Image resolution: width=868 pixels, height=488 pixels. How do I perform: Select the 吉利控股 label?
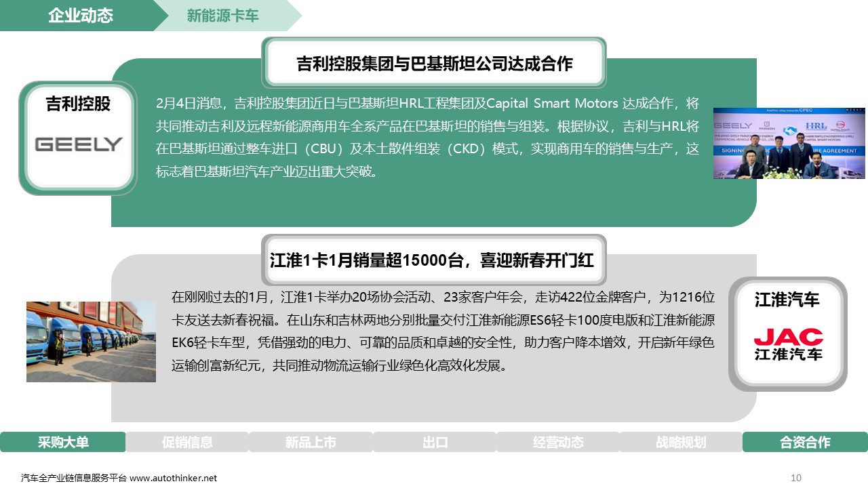pos(78,104)
